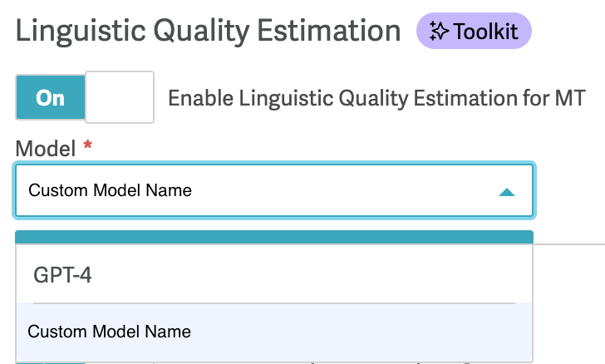Viewport: 605px width, 364px height.
Task: Choose the highlighted Custom Model Name option
Action: point(274,332)
